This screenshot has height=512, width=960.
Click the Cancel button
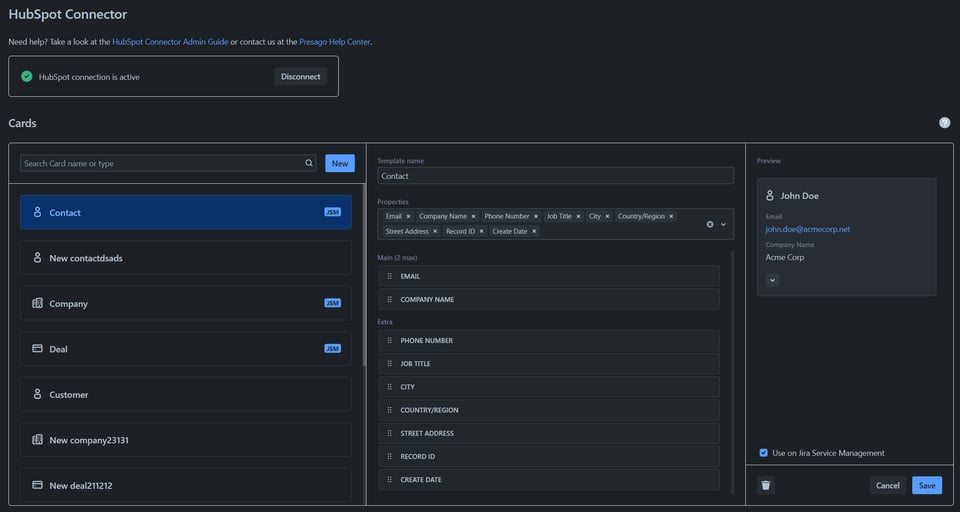[x=888, y=485]
